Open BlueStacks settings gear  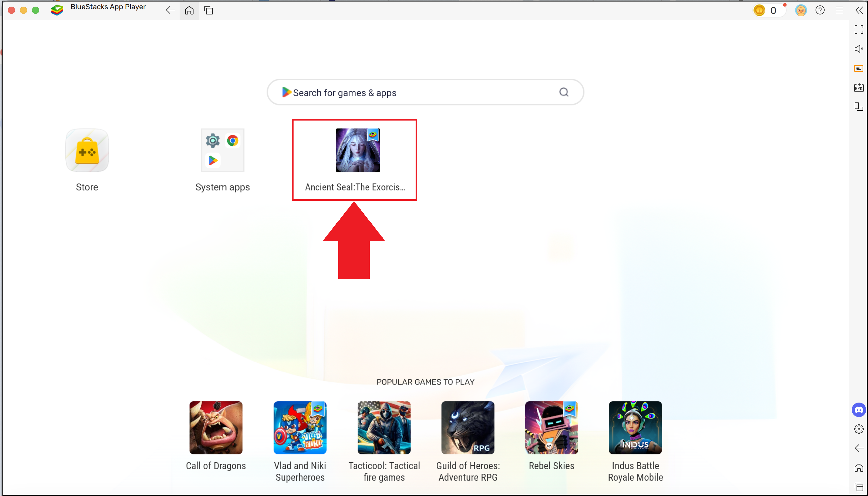point(858,429)
